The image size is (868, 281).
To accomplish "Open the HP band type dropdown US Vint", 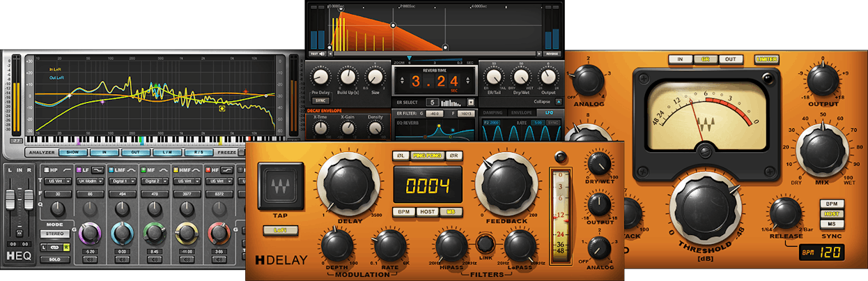I will [x=57, y=181].
